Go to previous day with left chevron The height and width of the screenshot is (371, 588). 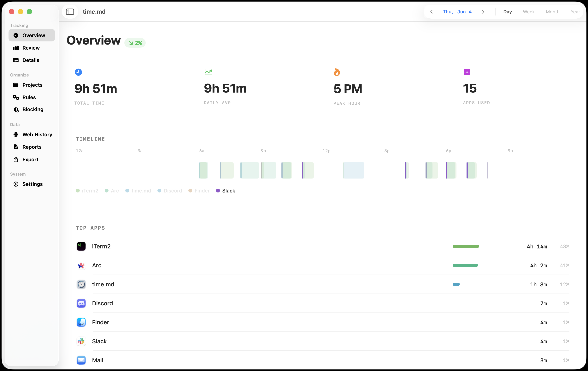coord(432,12)
